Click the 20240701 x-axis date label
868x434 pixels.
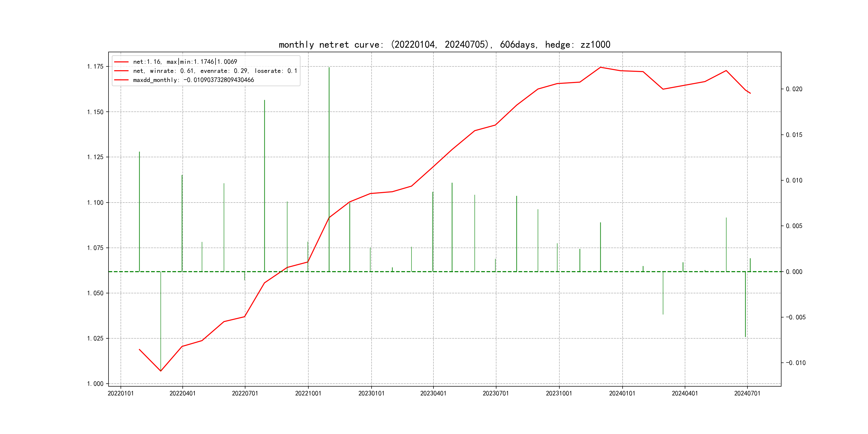tap(747, 394)
